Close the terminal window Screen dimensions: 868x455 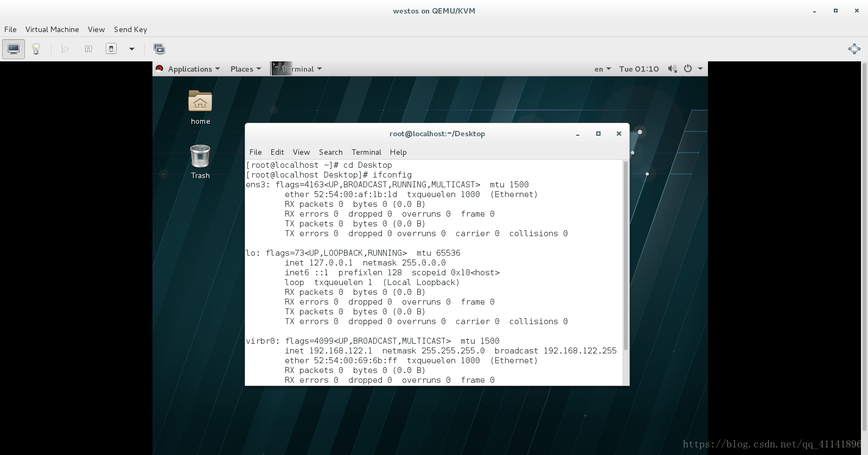(618, 134)
